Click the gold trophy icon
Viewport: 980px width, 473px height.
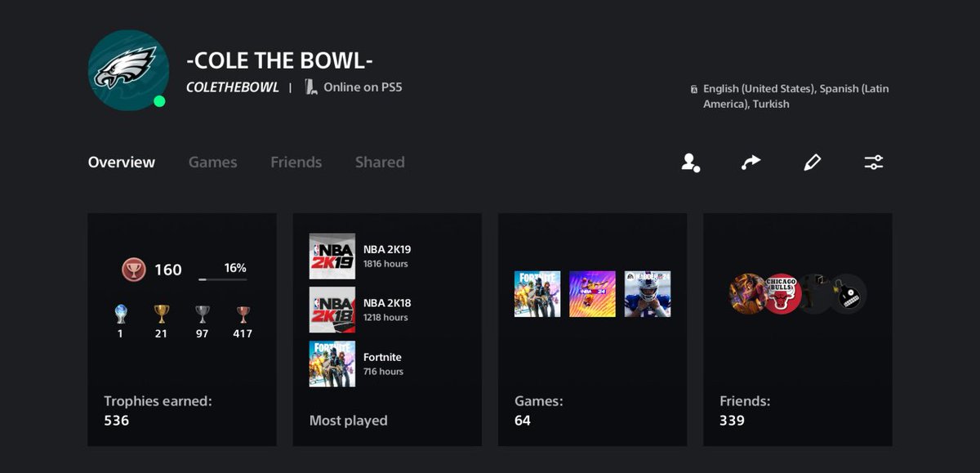[162, 315]
